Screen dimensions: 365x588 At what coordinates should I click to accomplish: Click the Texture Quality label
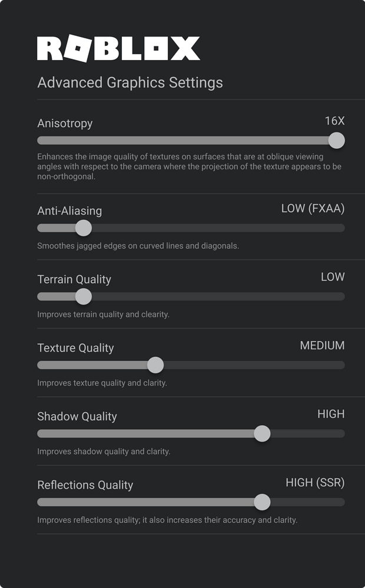click(75, 348)
